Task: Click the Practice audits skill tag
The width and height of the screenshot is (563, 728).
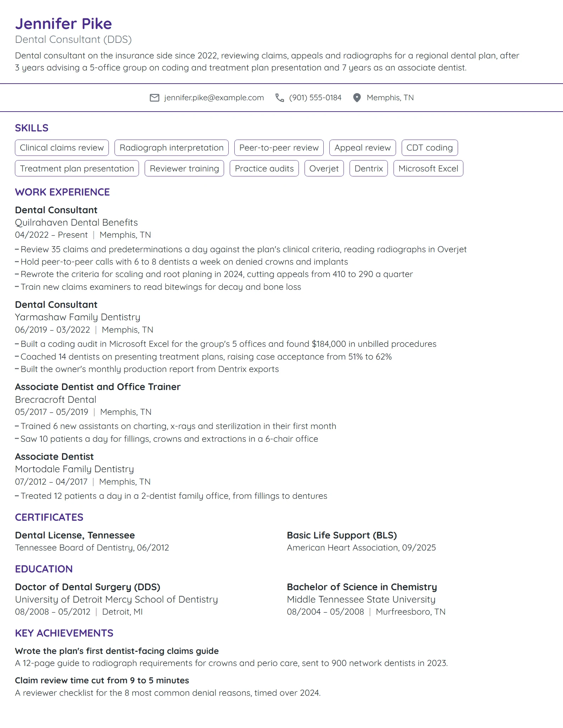Action: click(264, 169)
